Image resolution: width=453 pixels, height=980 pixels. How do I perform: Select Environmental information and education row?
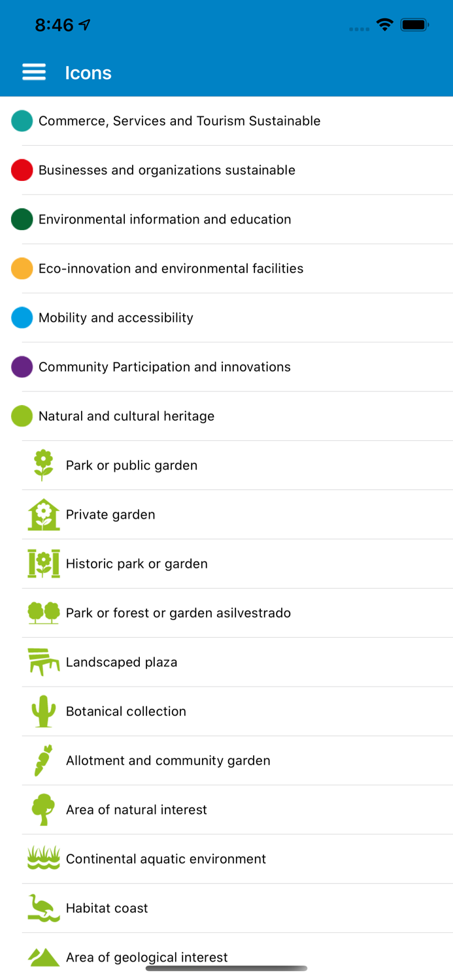coord(165,220)
